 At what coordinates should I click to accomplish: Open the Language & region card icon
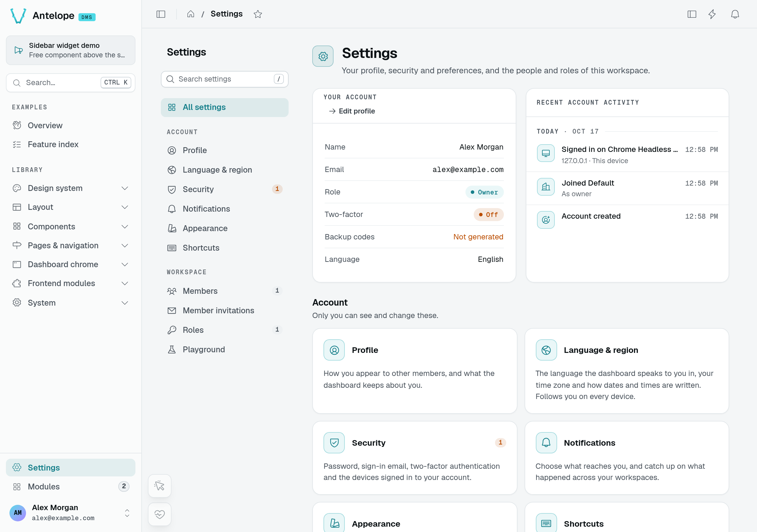point(546,350)
